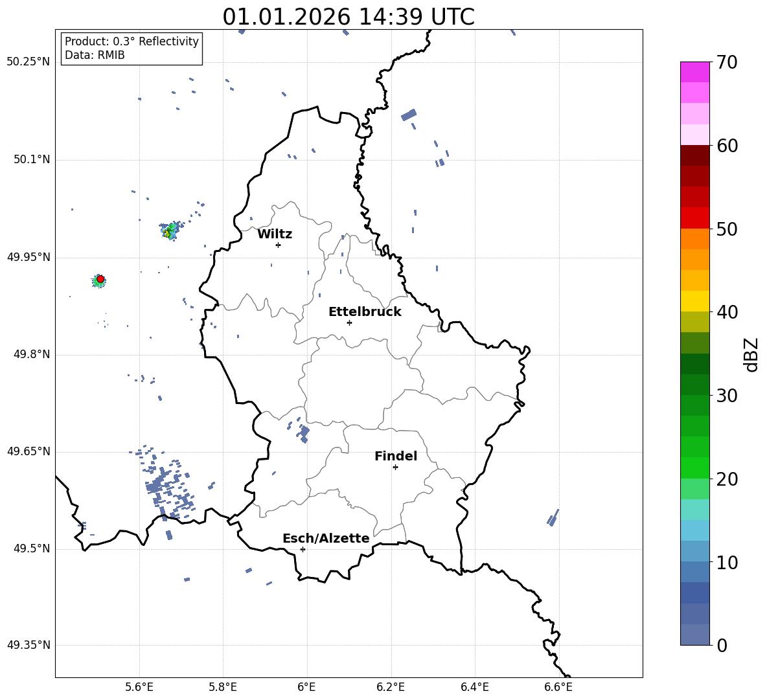The width and height of the screenshot is (767, 700).
Task: Click the 49.8°N latitude label
Action: (x=31, y=354)
